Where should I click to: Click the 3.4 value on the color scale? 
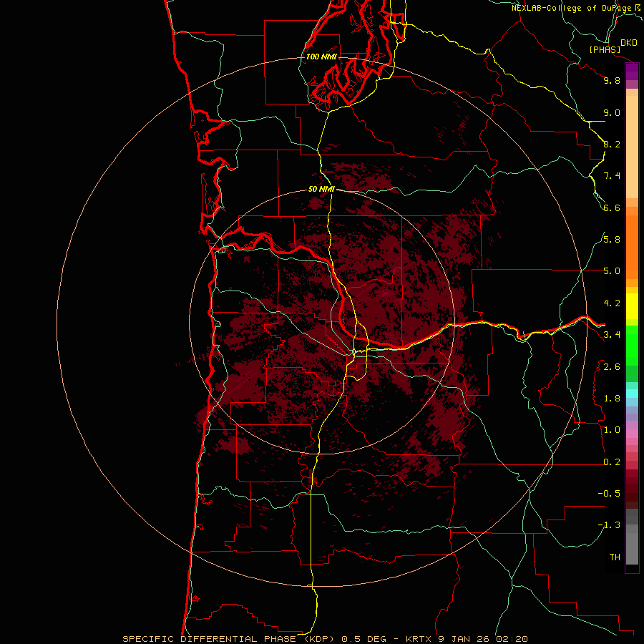coord(612,334)
